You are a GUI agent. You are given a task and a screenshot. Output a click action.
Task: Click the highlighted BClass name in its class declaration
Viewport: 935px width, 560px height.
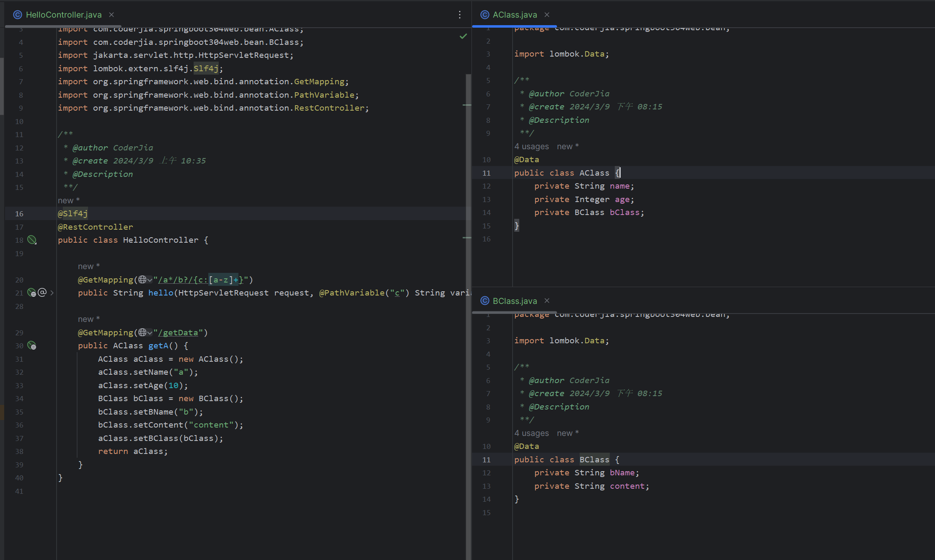(594, 459)
